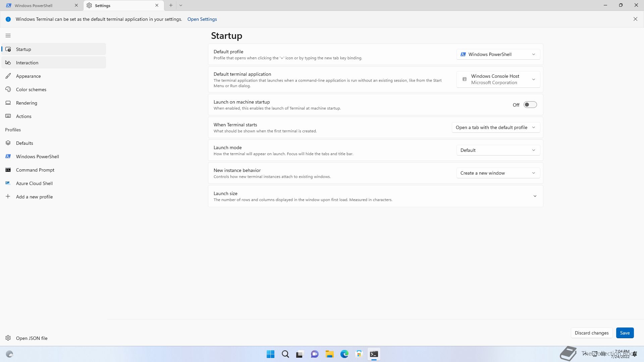Click the Interaction cursor icon
The height and width of the screenshot is (362, 644).
pos(8,63)
